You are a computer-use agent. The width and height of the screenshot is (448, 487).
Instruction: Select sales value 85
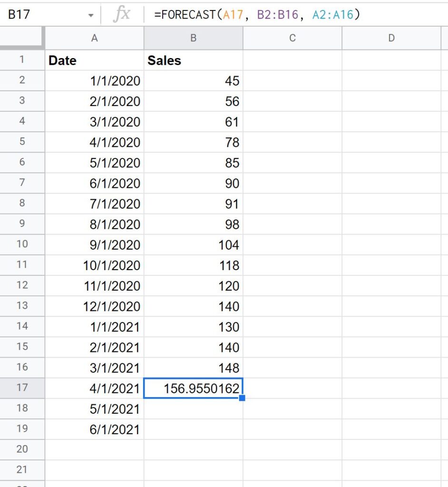point(193,163)
